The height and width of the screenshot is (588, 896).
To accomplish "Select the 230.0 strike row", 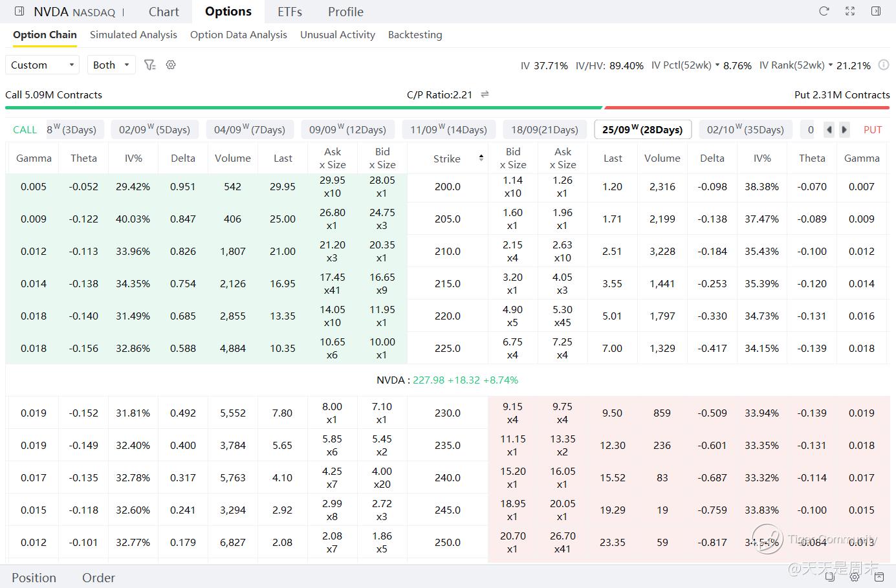I will pos(448,413).
